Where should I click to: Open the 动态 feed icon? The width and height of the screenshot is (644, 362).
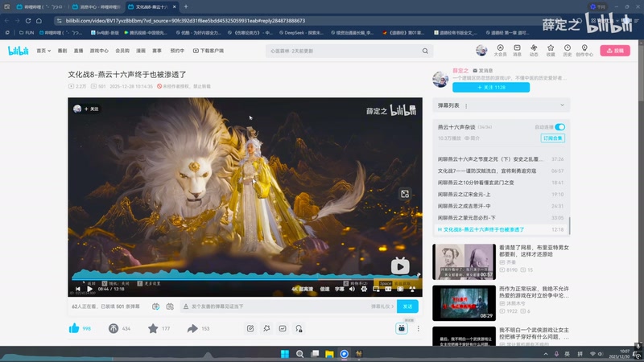click(534, 51)
